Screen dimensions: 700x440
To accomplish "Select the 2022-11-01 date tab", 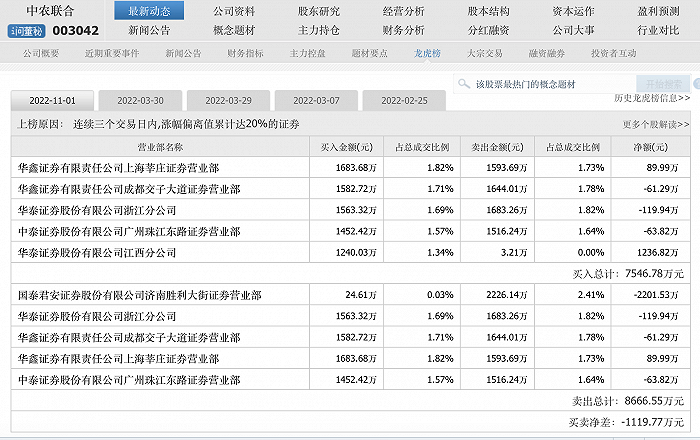I will (x=52, y=101).
